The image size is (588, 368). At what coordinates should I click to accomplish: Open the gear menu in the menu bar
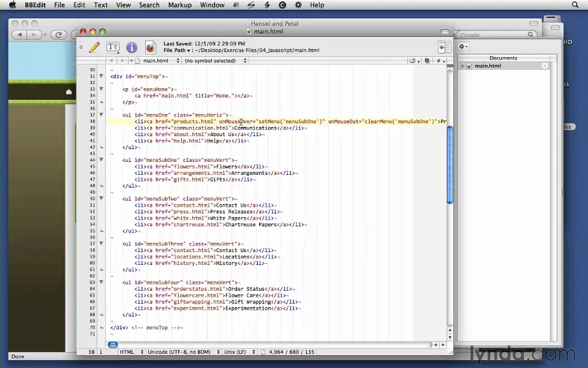click(x=298, y=5)
